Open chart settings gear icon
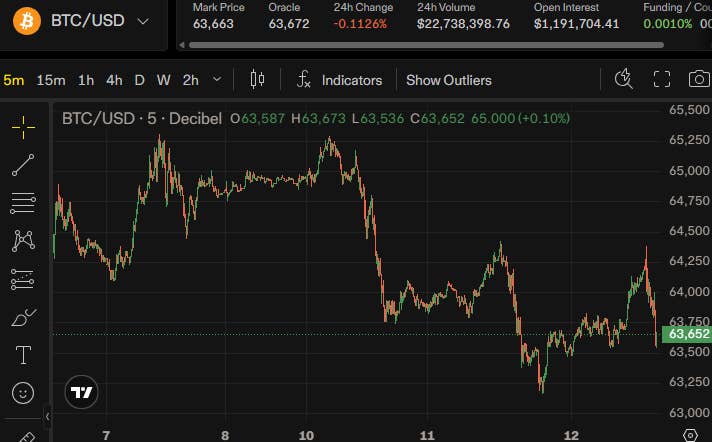 (690, 436)
